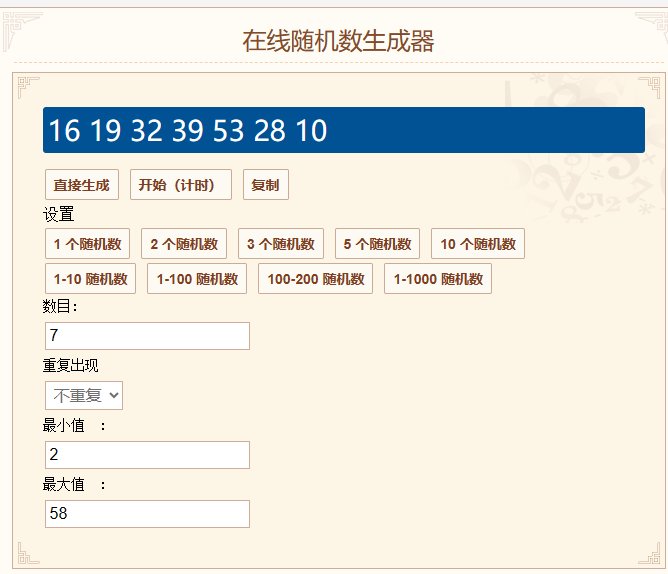This screenshot has height=574, width=668.
Task: Click the 重复出现 label
Action: click(x=70, y=365)
